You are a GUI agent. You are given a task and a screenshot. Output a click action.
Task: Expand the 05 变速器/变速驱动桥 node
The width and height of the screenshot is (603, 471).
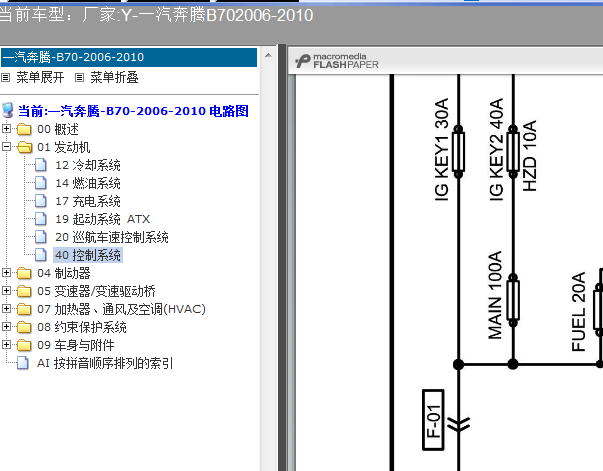pyautogui.click(x=6, y=291)
